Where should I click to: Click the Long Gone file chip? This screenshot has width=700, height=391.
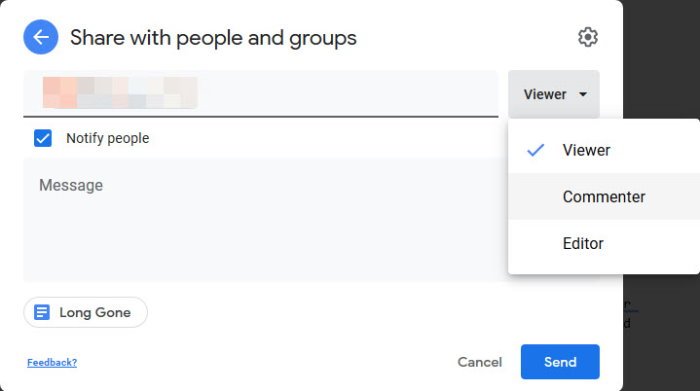85,312
